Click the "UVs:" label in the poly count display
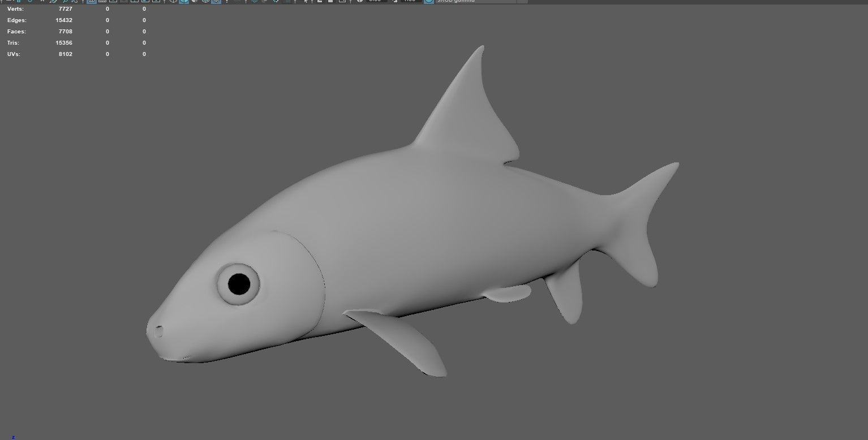 [14, 54]
